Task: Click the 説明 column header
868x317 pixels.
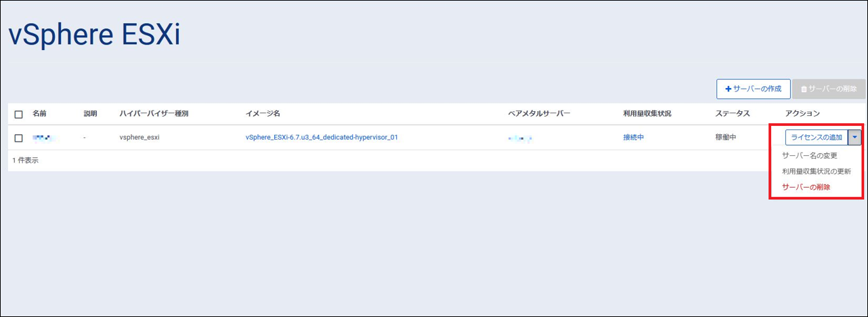Action: 91,114
